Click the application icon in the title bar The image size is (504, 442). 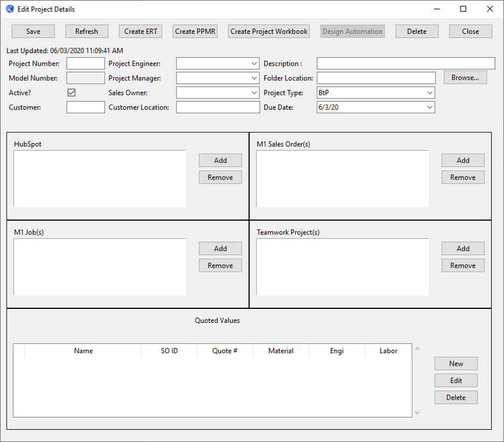pos(8,9)
